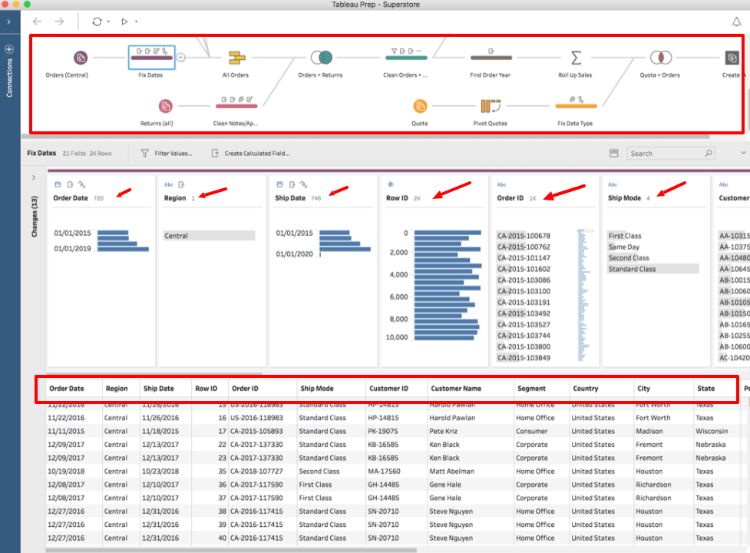This screenshot has height=553, width=750.
Task: Click the data grid horizontal scrollbar
Action: pos(231,550)
